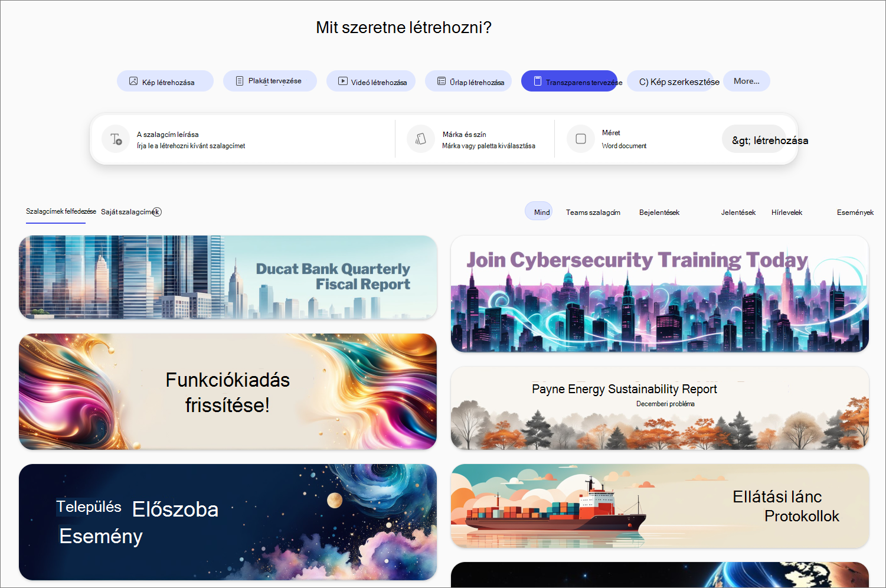The height and width of the screenshot is (588, 886).
Task: Click the banner icon in Transzparens tervezése
Action: [538, 81]
